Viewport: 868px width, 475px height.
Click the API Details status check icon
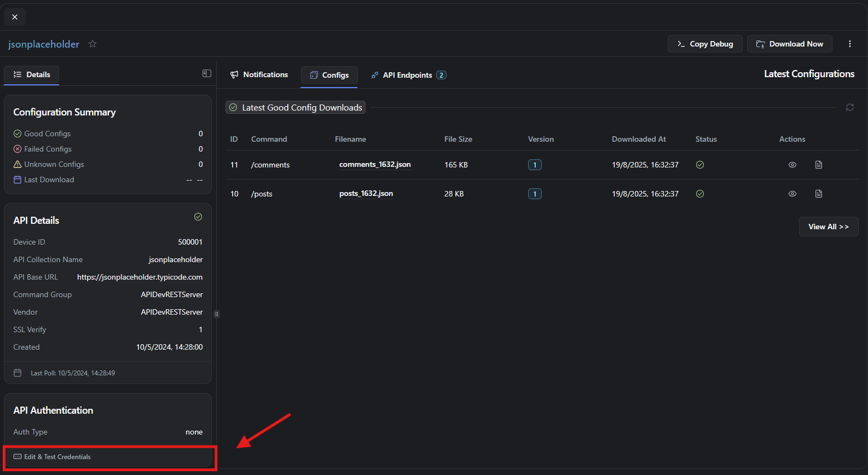[198, 217]
